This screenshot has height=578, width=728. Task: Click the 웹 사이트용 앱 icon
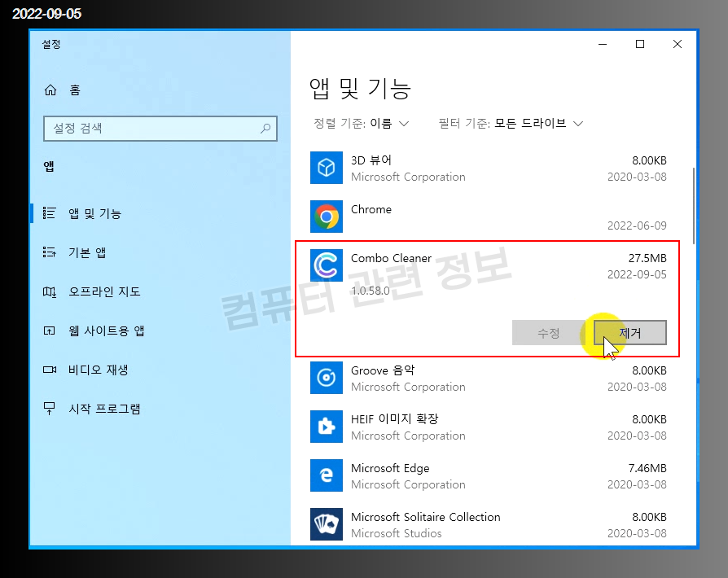(x=49, y=331)
